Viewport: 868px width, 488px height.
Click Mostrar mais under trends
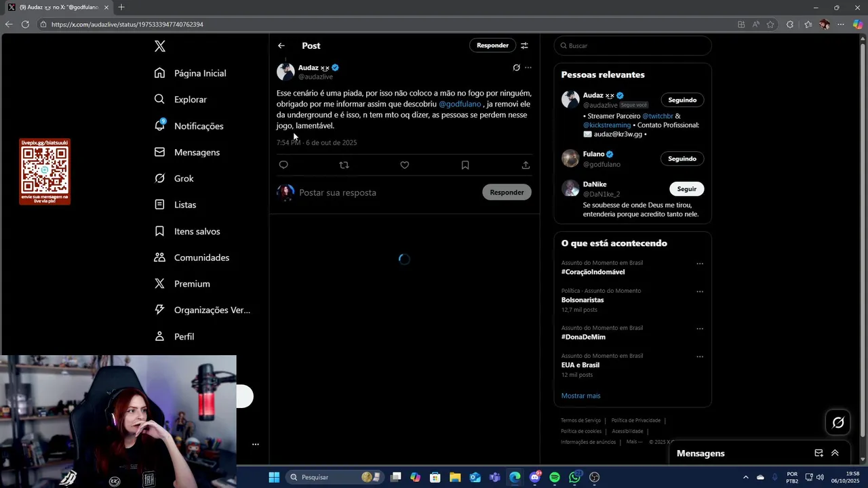[580, 396]
